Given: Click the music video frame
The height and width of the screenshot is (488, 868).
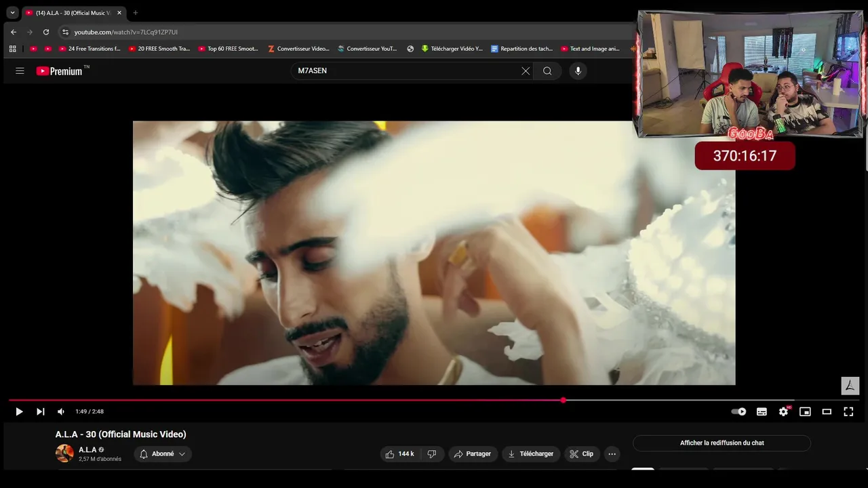Looking at the screenshot, I should click(433, 253).
